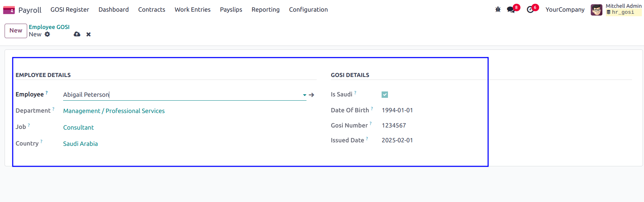Click the Gosi Number help question mark
Image resolution: width=644 pixels, height=202 pixels.
[370, 123]
